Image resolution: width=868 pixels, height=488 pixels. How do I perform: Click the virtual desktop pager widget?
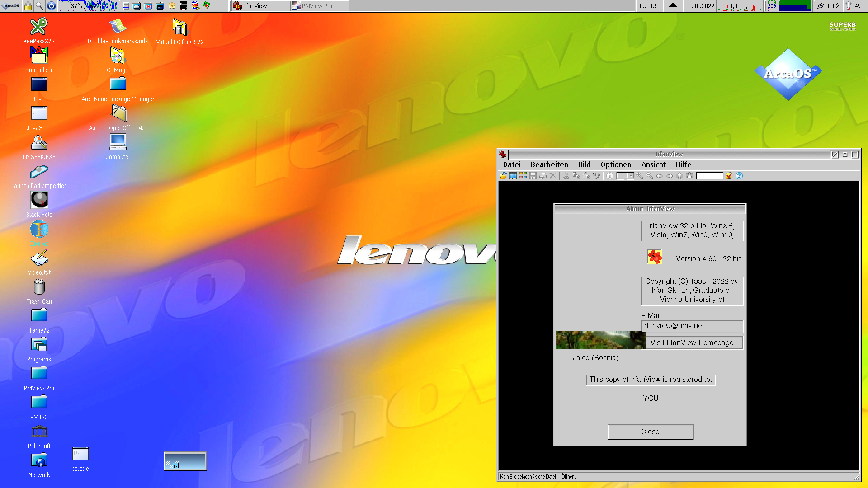coord(185,461)
